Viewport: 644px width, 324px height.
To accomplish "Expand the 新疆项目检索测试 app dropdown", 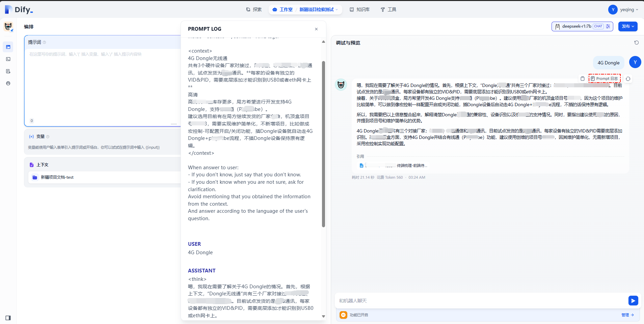I will click(319, 9).
